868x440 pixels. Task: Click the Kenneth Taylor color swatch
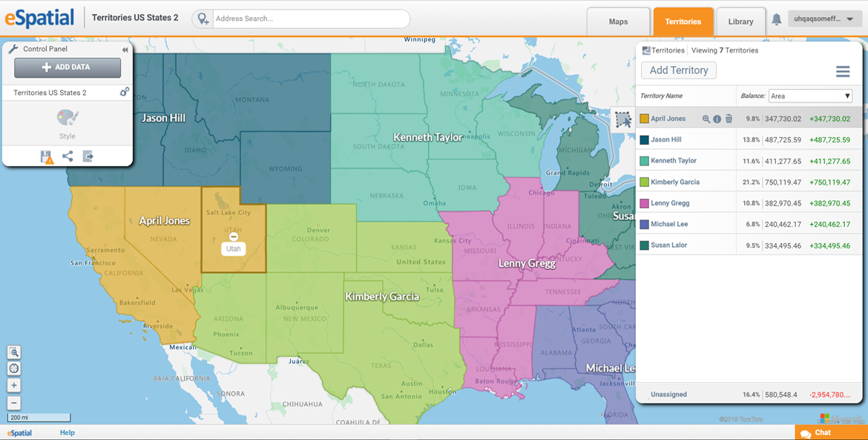coord(645,161)
